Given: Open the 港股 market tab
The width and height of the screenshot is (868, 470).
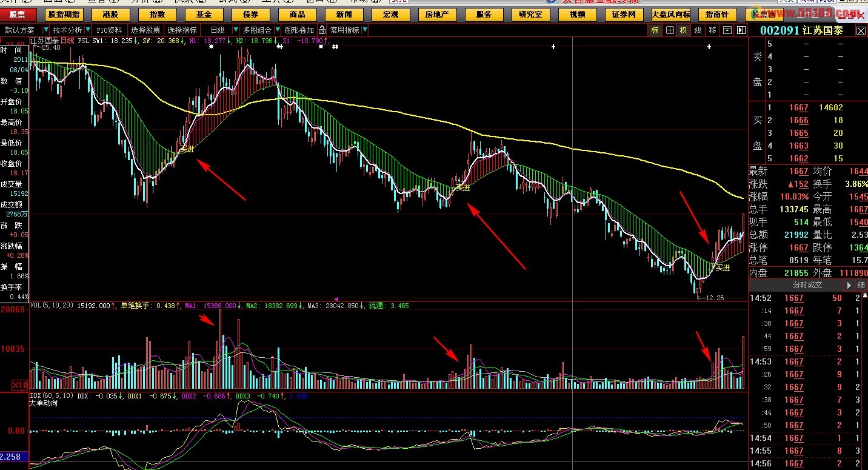Looking at the screenshot, I should tap(111, 14).
